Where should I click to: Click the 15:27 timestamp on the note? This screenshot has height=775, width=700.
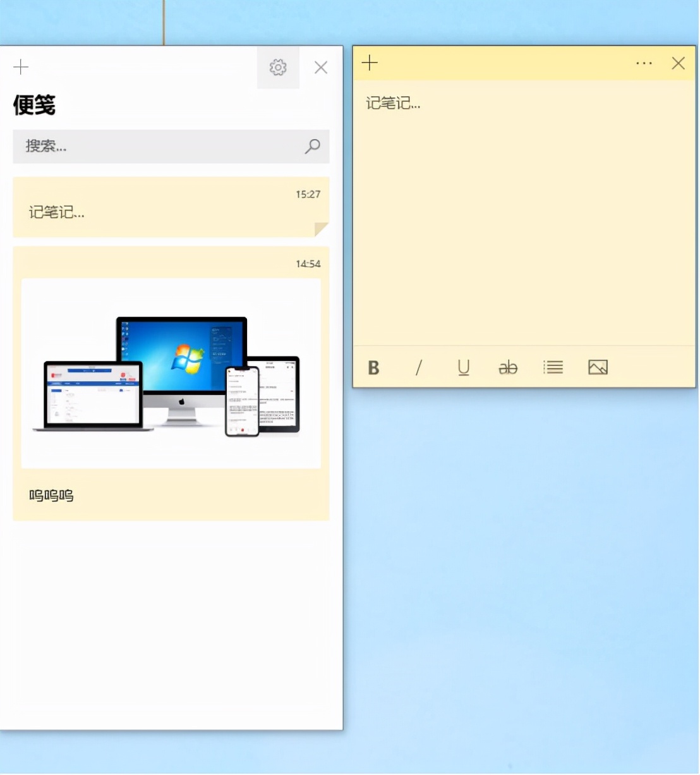308,195
